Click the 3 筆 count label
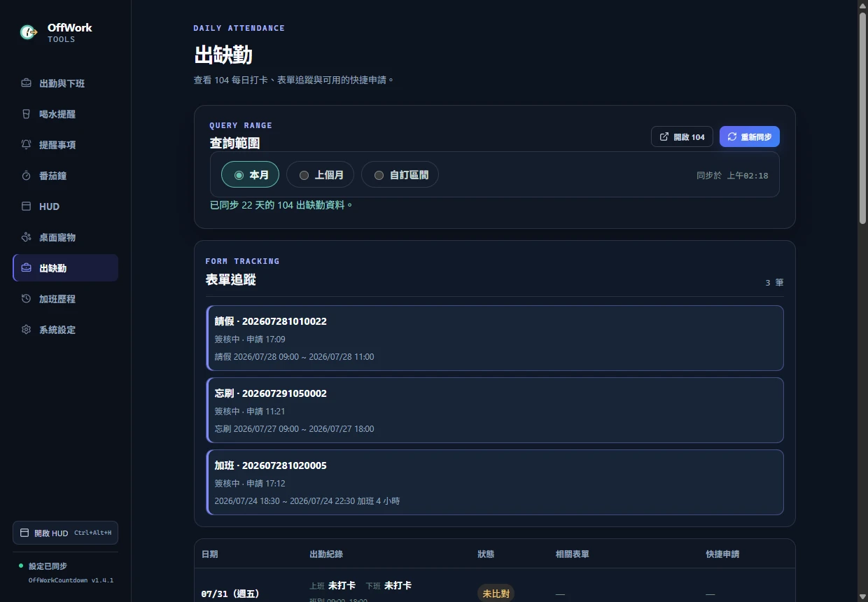 click(x=774, y=283)
